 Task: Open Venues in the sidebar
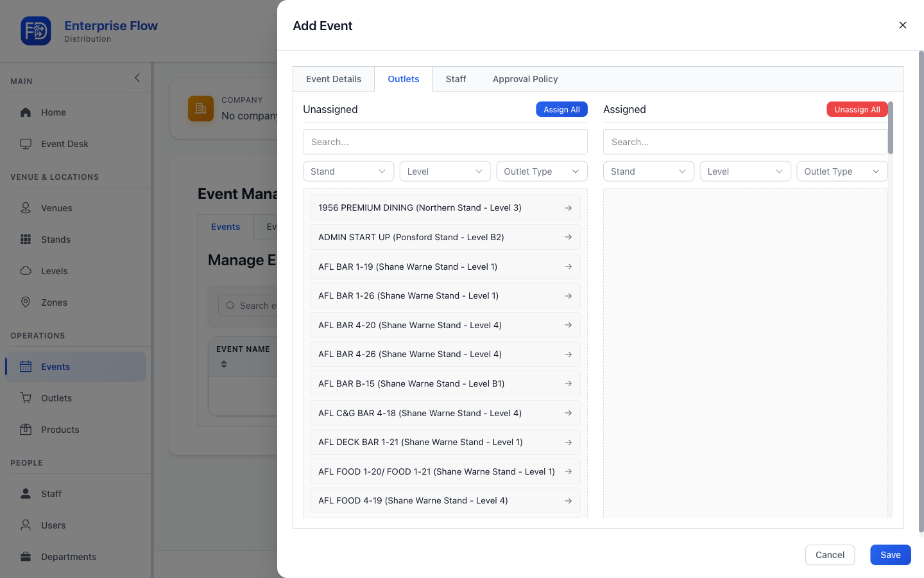(76, 208)
